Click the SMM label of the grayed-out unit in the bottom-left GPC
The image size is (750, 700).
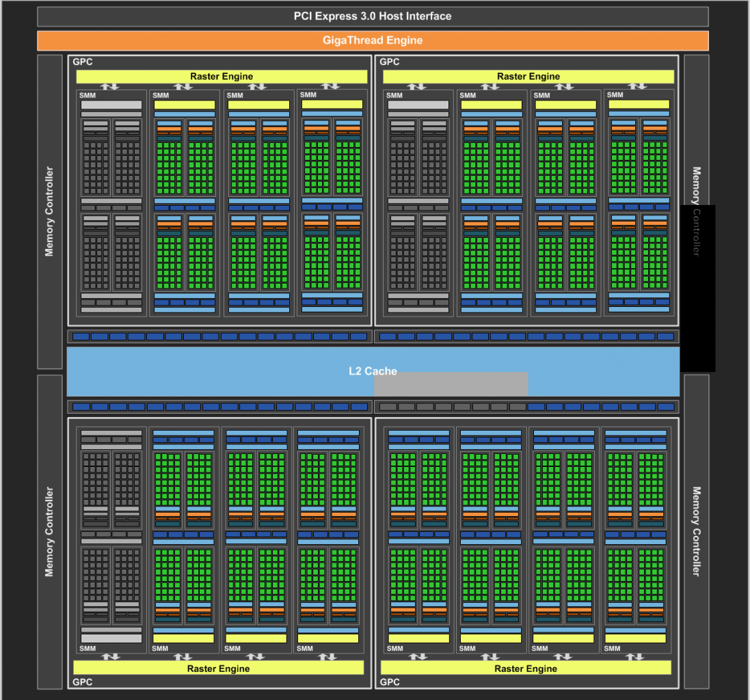click(x=88, y=648)
